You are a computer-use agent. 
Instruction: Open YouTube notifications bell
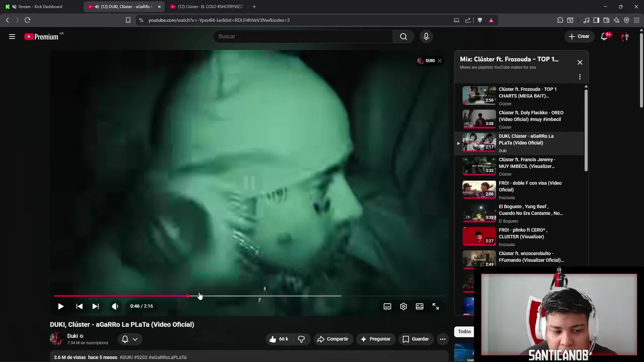point(605,37)
